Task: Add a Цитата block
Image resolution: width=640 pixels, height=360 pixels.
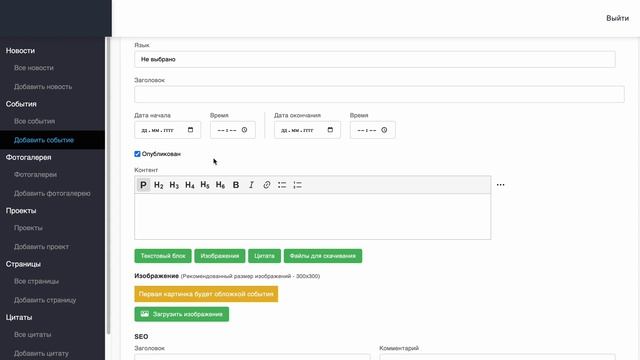Action: coord(264,256)
